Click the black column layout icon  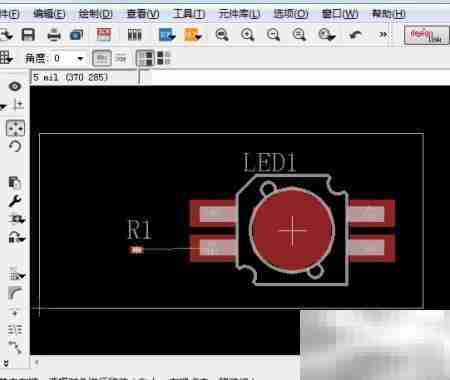pos(135,34)
